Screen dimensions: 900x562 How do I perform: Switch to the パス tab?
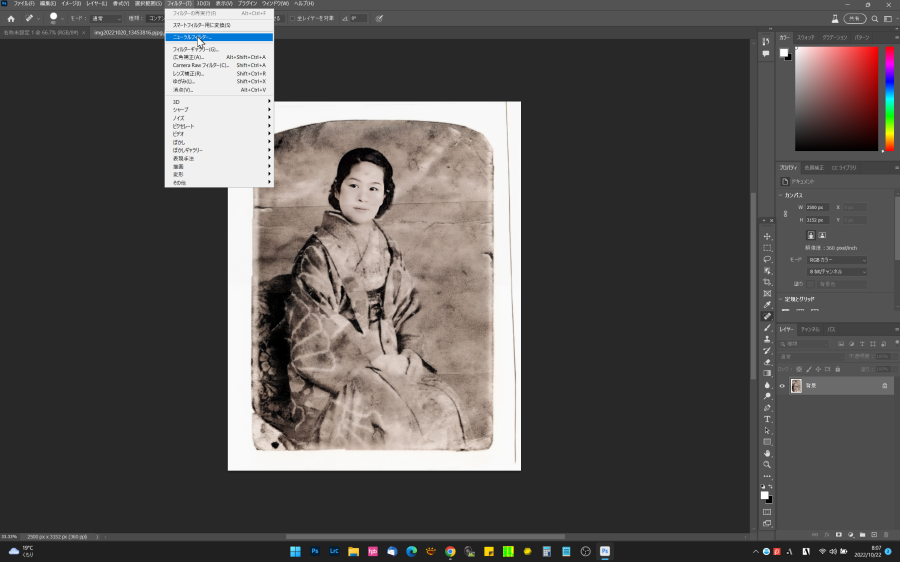pos(831,330)
